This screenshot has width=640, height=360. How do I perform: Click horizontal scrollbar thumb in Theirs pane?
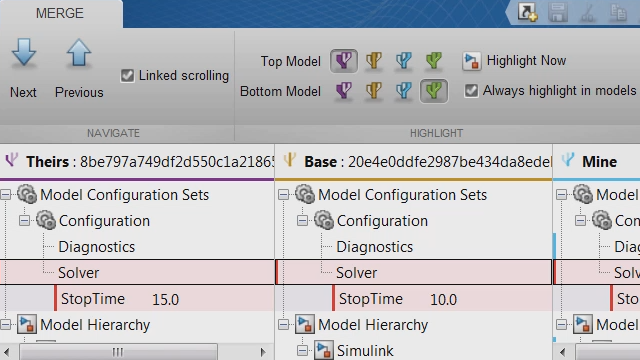pyautogui.click(x=118, y=352)
